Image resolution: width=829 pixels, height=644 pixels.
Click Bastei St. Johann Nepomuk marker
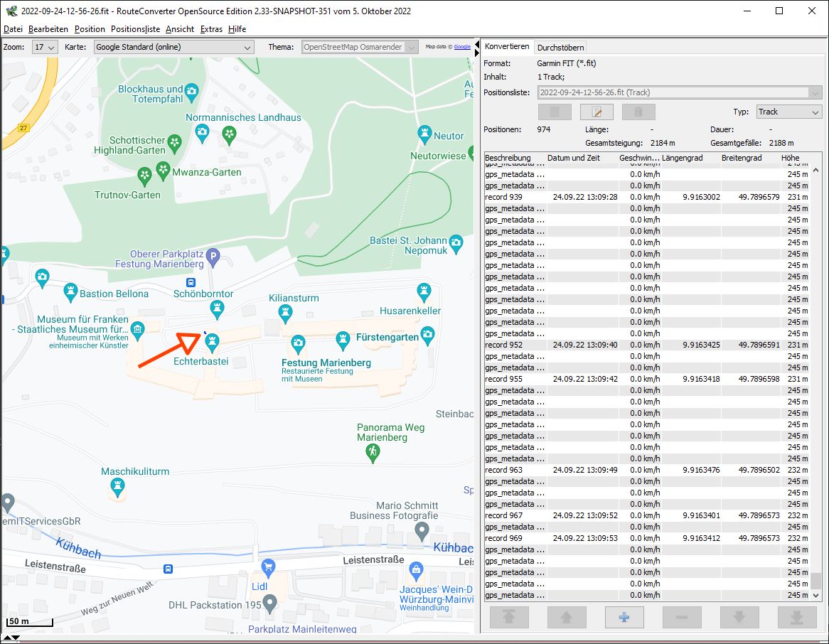456,245
